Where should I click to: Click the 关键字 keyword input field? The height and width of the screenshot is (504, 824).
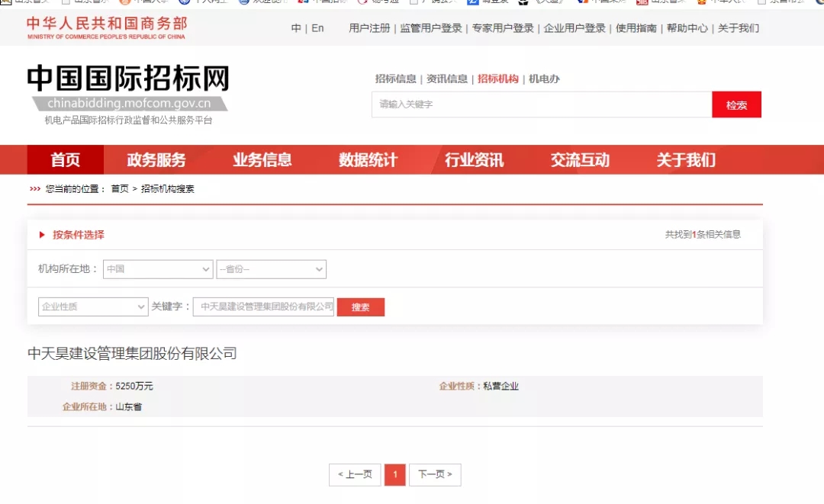264,307
